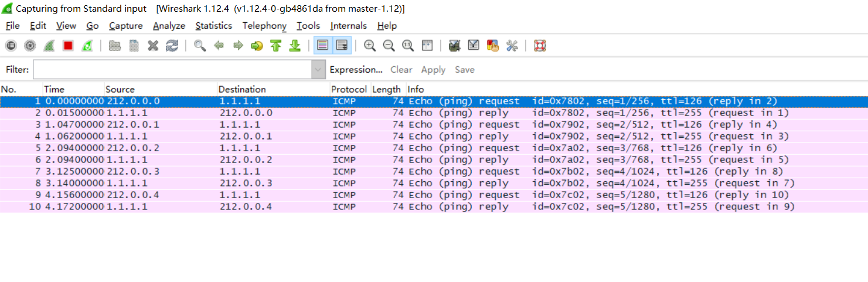This screenshot has width=868, height=282.
Task: Expand the filter history dropdown arrow
Action: tap(318, 70)
